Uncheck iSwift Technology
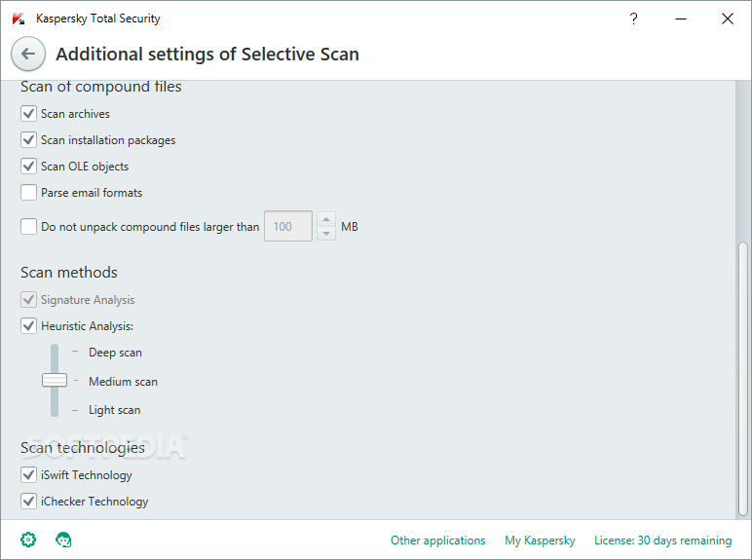The height and width of the screenshot is (560, 752). (x=29, y=475)
